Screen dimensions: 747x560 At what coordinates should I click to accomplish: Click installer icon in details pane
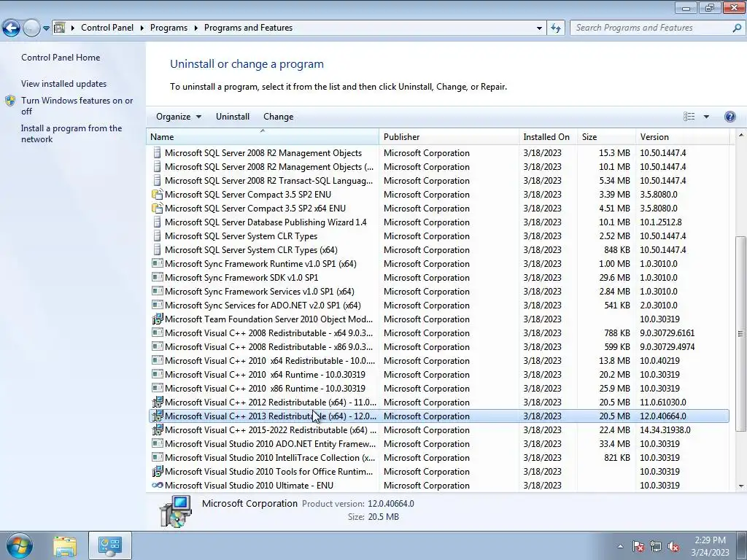(x=175, y=511)
